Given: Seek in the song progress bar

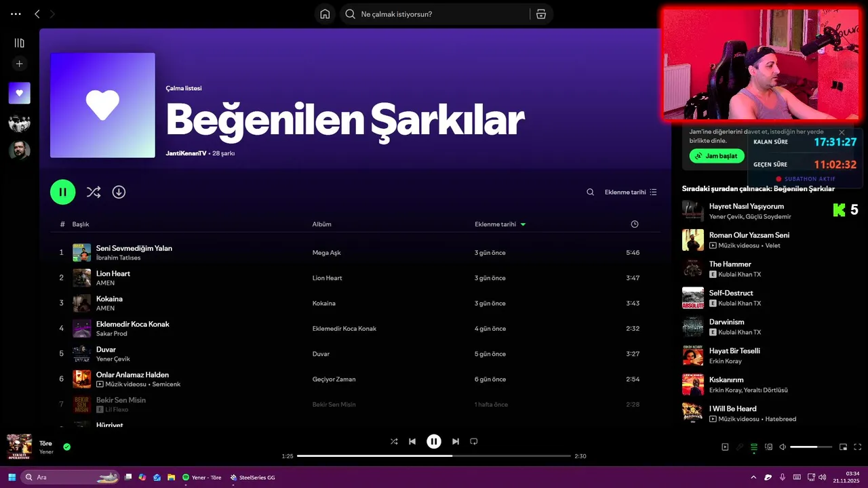Looking at the screenshot, I should tap(434, 456).
